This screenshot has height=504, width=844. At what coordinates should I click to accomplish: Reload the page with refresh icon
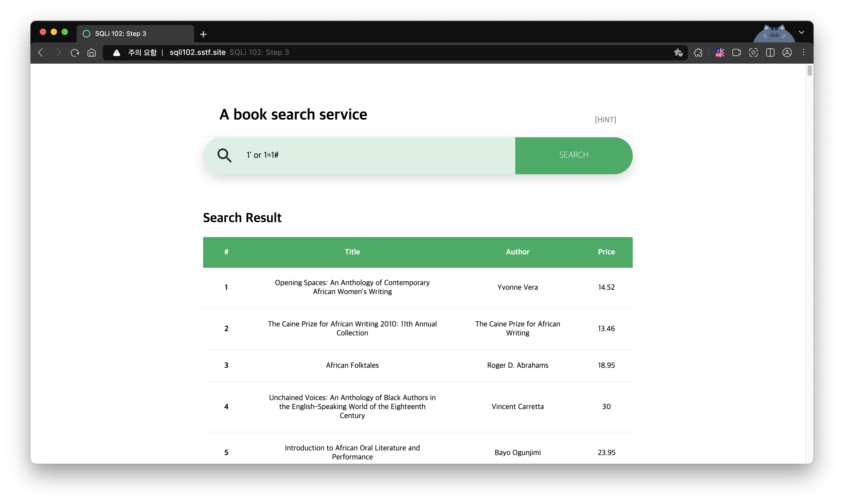pos(75,52)
